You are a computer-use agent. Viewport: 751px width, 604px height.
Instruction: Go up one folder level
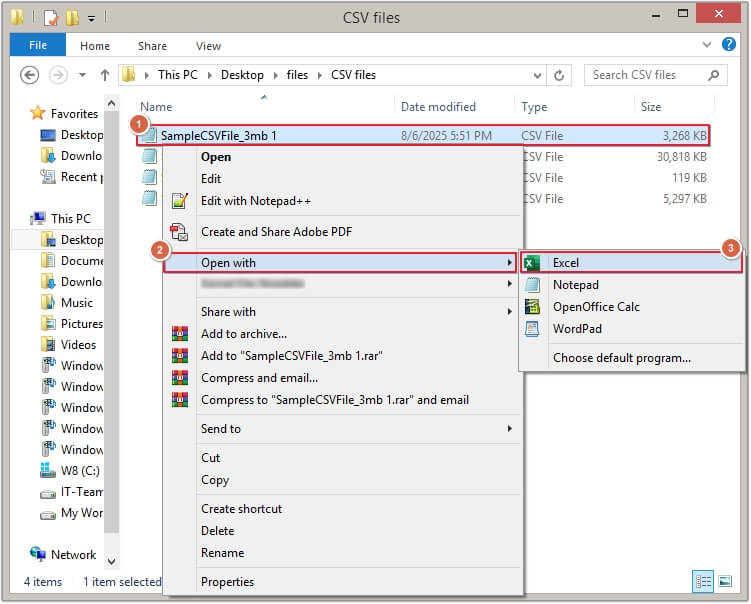click(104, 75)
